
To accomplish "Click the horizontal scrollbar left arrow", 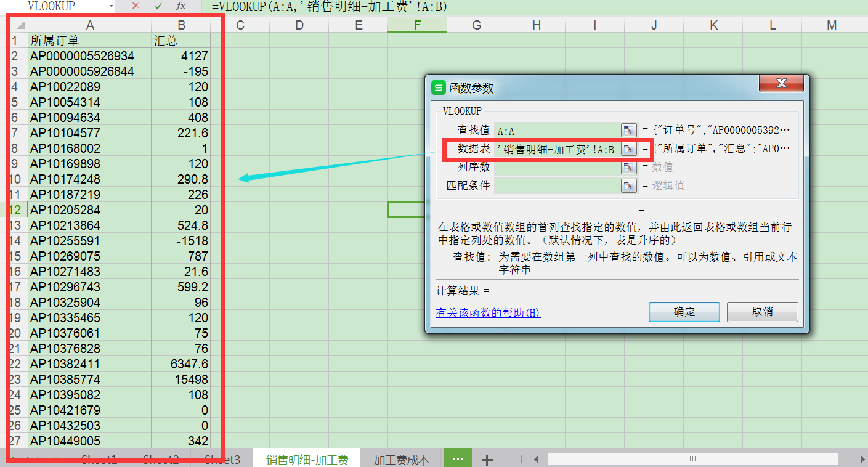I will pos(537,459).
